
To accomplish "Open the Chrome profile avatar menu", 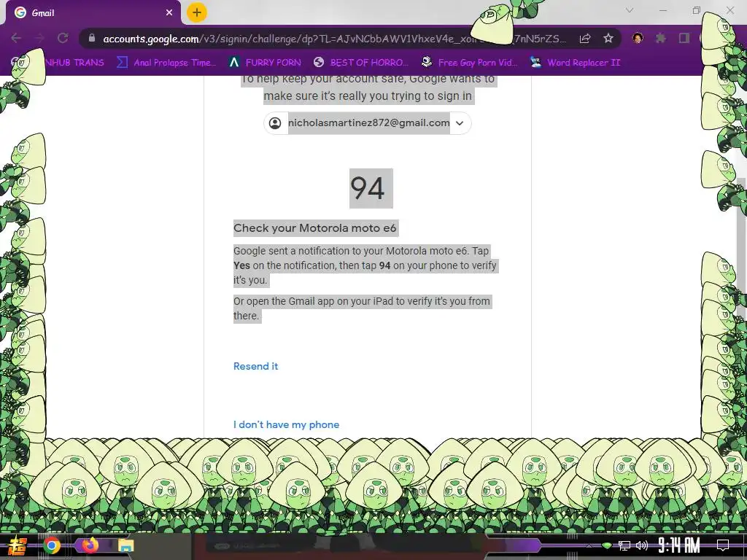I will pos(638,38).
